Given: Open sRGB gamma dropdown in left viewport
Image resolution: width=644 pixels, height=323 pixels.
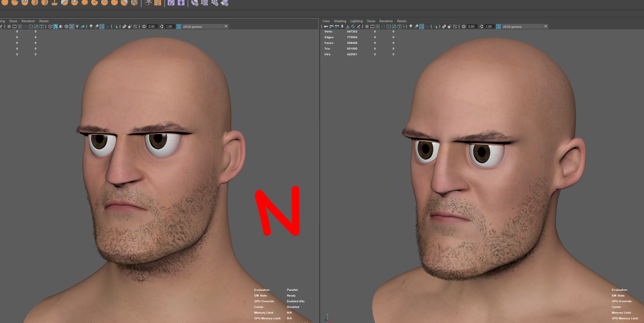Looking at the screenshot, I should pos(226,26).
